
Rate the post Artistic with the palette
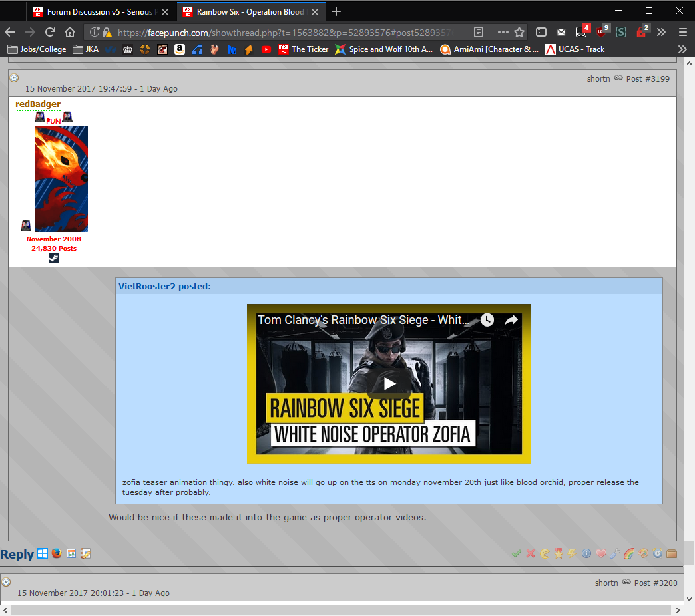(643, 553)
